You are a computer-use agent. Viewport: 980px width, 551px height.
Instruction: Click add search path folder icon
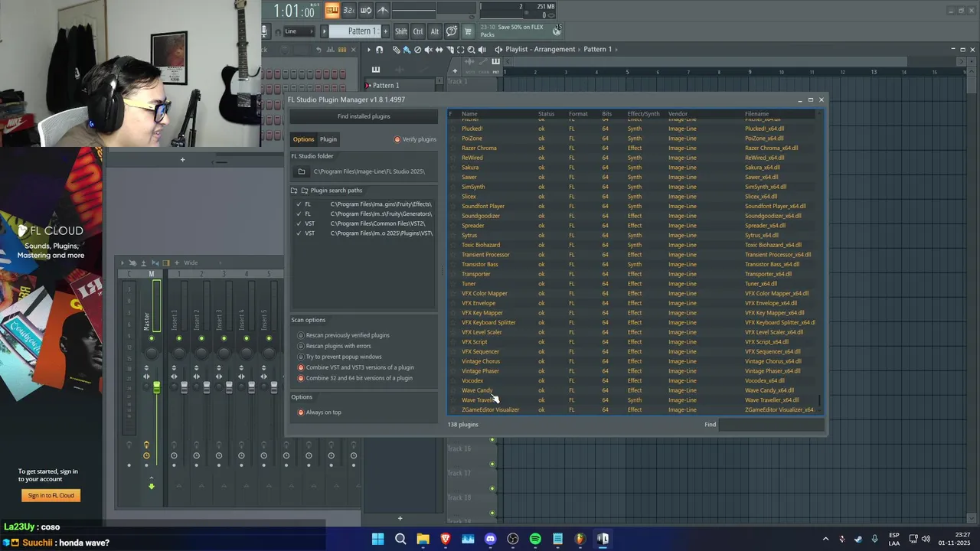click(x=294, y=191)
